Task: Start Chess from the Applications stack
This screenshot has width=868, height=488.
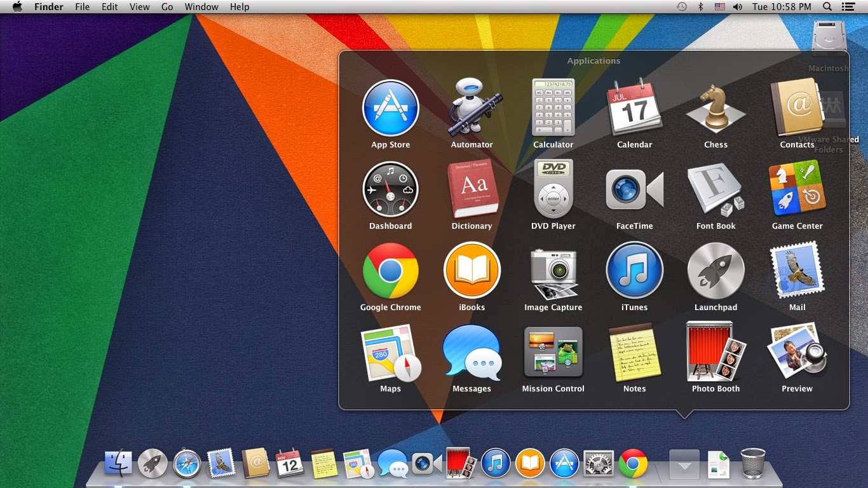Action: tap(715, 109)
